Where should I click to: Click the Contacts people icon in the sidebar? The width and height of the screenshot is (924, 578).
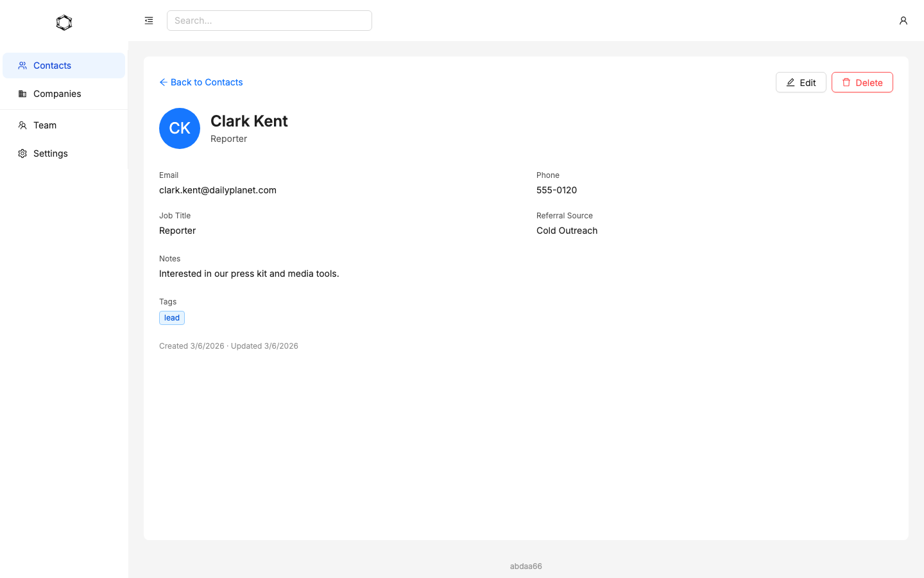click(x=22, y=66)
